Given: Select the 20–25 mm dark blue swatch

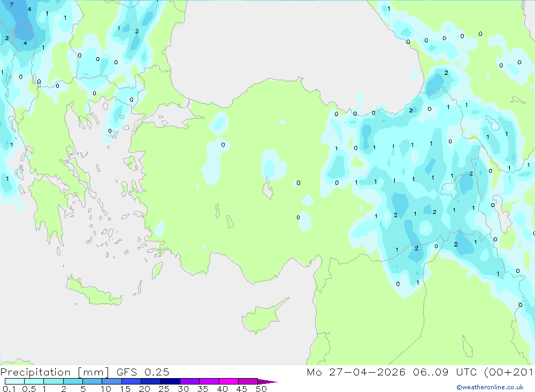Looking at the screenshot, I should point(151,381).
